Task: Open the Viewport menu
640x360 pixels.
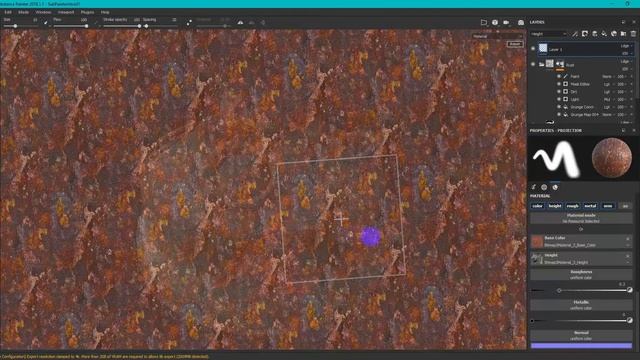Action: pos(66,12)
